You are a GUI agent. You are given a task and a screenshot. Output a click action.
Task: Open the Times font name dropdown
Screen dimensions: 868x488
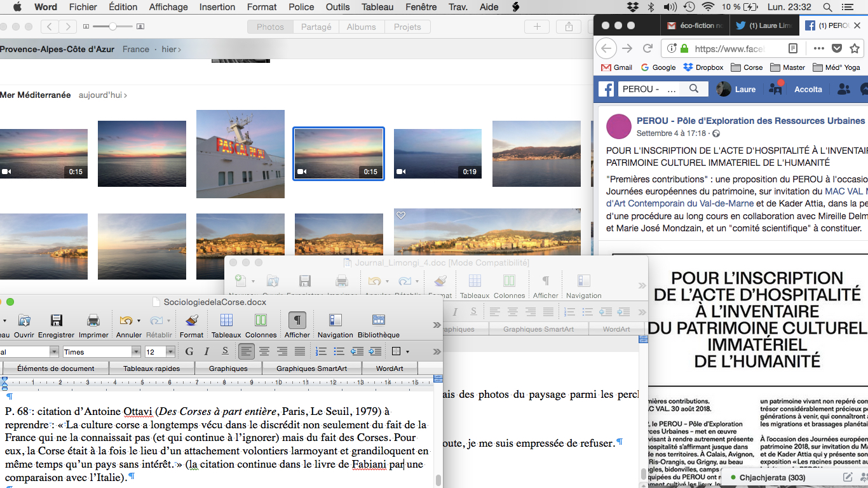coord(136,352)
